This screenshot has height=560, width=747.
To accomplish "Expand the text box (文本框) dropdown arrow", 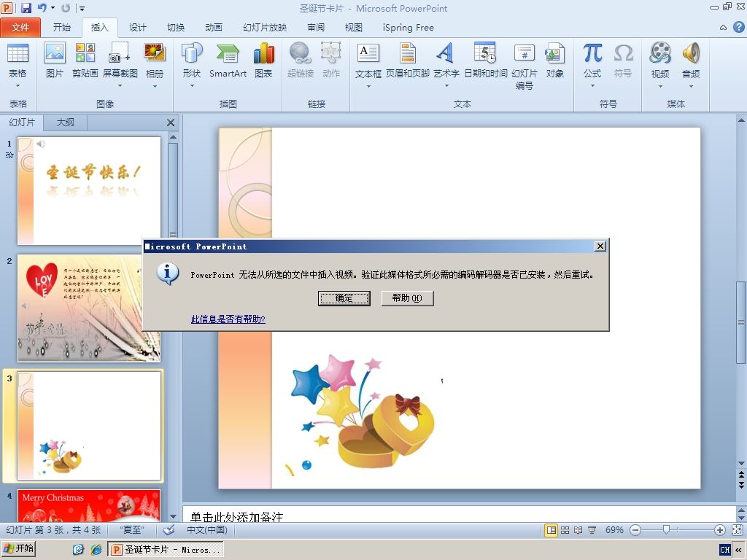I will coord(368,86).
